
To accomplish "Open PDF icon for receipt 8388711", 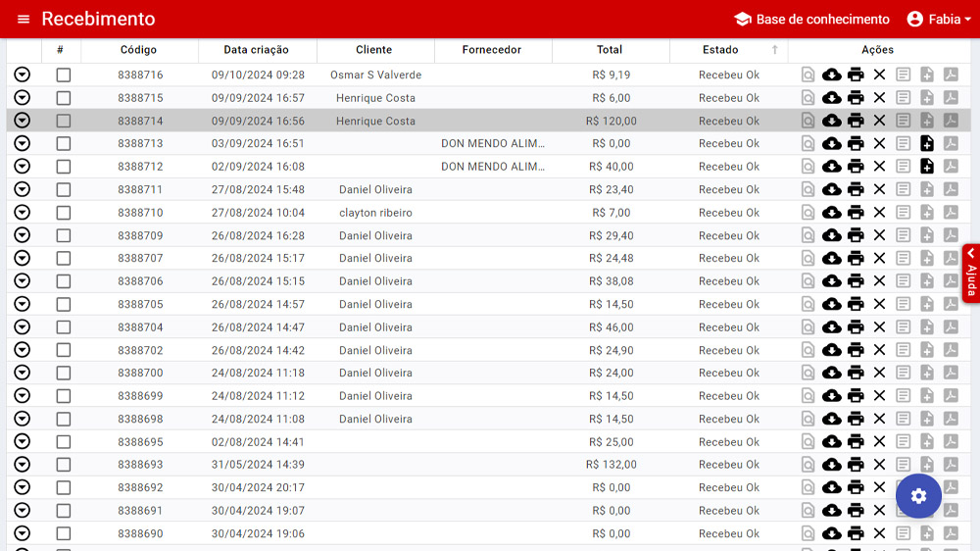I will click(x=951, y=189).
